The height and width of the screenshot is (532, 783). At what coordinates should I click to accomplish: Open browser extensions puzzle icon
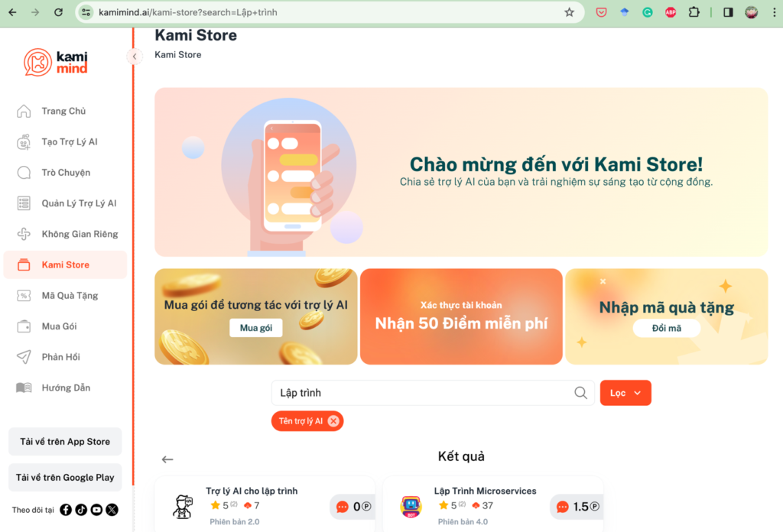[694, 12]
